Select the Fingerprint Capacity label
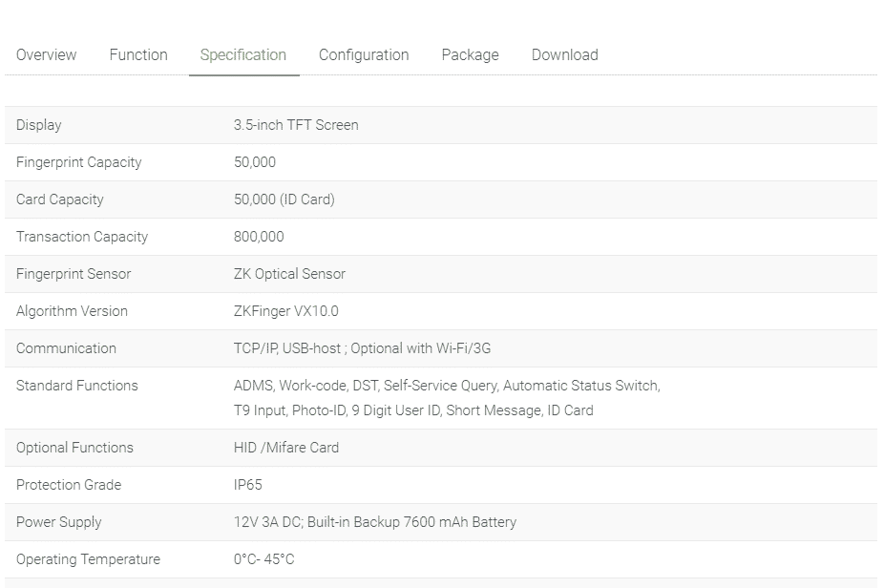884x588 pixels. tap(79, 162)
